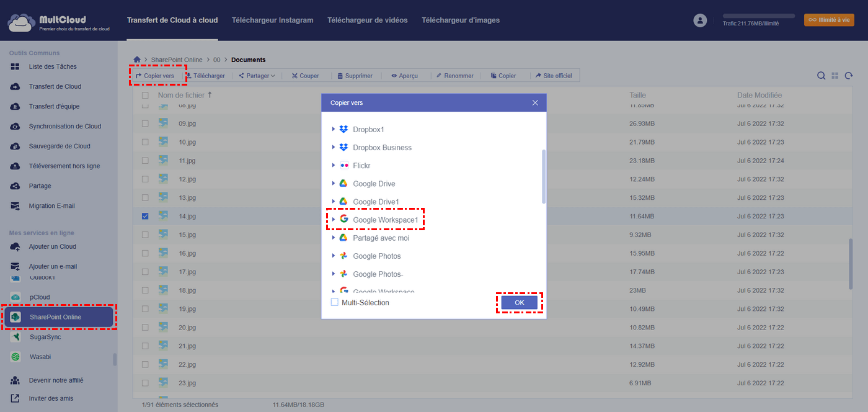Go to 00 breadcrumb folder

click(217, 60)
